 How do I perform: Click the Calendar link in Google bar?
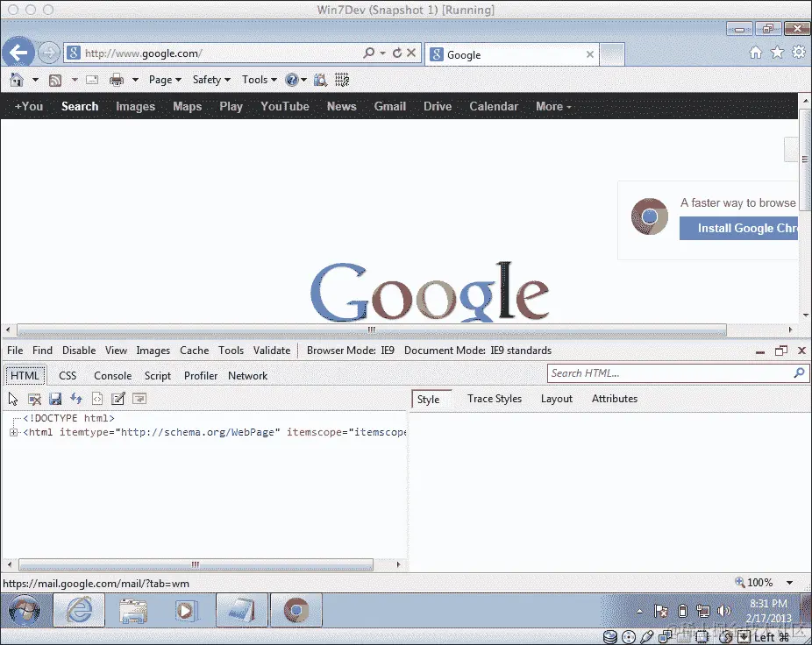tap(494, 106)
